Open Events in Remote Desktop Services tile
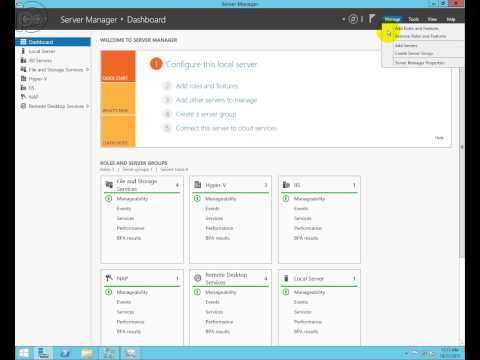This screenshot has width=480, height=360. 212,302
